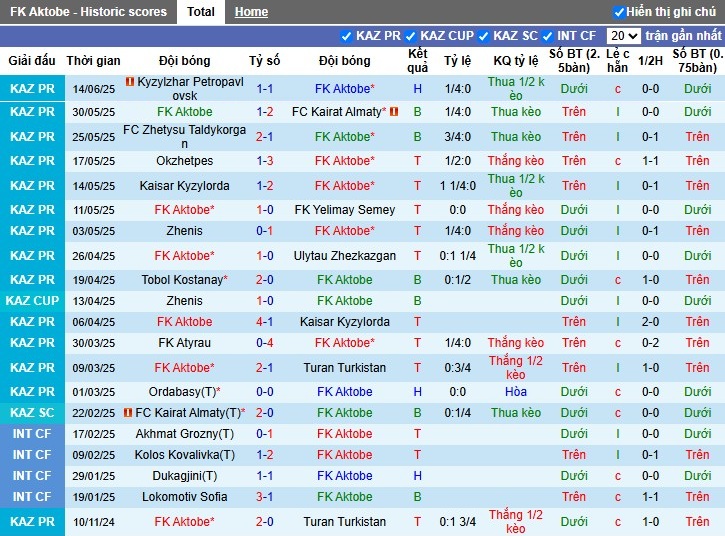This screenshot has height=536, width=725.
Task: Open Ordabasy(T) team link
Action: [183, 392]
